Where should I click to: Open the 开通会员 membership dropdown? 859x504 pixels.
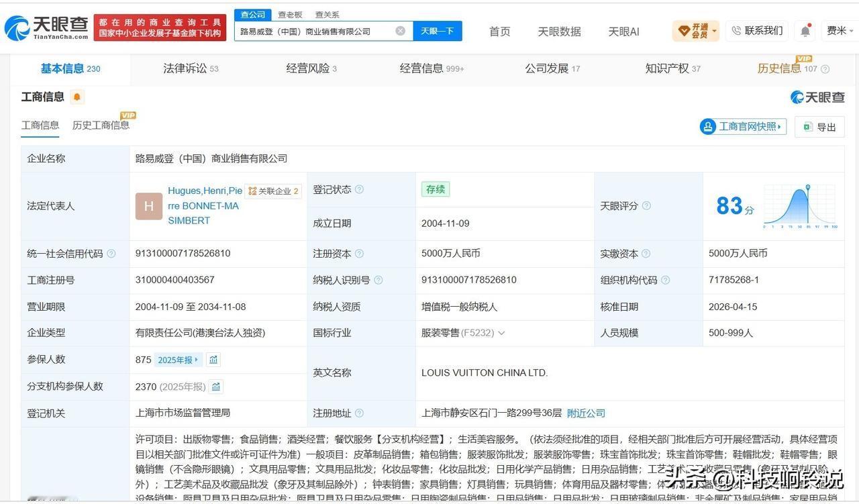[697, 31]
